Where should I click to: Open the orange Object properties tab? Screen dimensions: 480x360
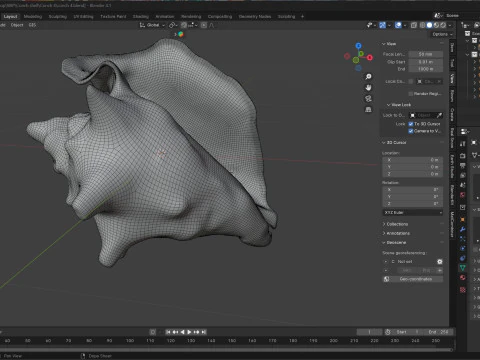coord(463,219)
